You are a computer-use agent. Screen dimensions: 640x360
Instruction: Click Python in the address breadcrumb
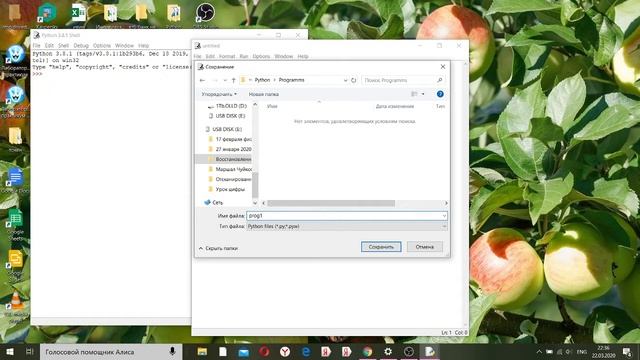coord(262,80)
